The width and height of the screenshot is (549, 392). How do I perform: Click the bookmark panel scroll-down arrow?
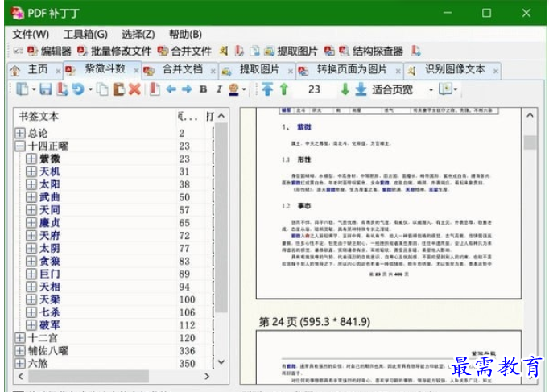221,362
